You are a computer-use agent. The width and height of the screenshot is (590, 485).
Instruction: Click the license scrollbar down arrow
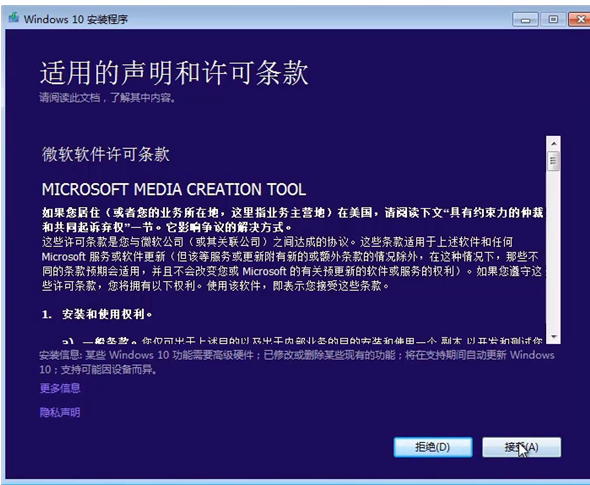pos(554,337)
